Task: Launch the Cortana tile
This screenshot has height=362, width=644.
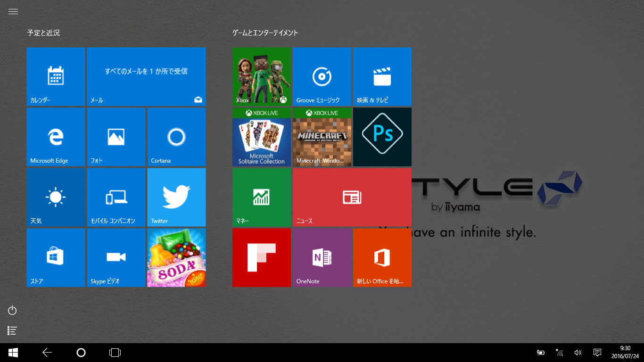Action: pyautogui.click(x=176, y=137)
